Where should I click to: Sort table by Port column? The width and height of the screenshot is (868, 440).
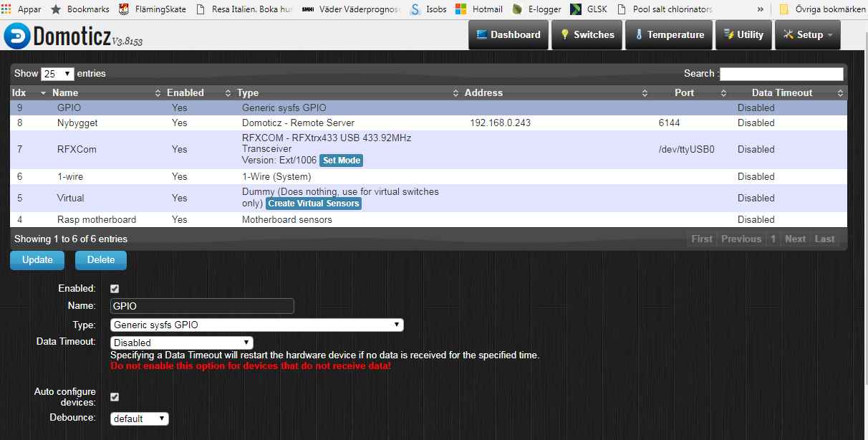click(x=690, y=93)
